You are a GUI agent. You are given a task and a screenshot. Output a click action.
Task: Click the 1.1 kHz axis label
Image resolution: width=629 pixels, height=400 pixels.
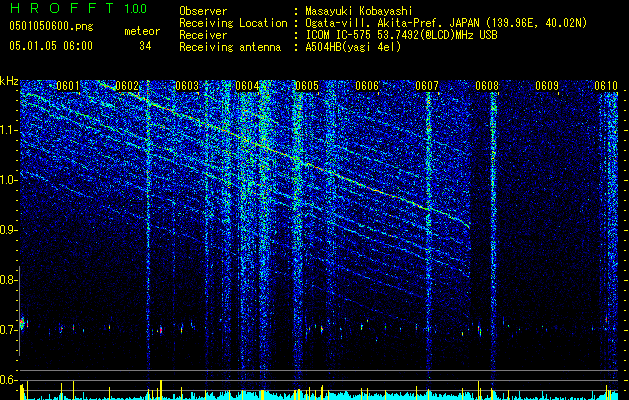9,131
